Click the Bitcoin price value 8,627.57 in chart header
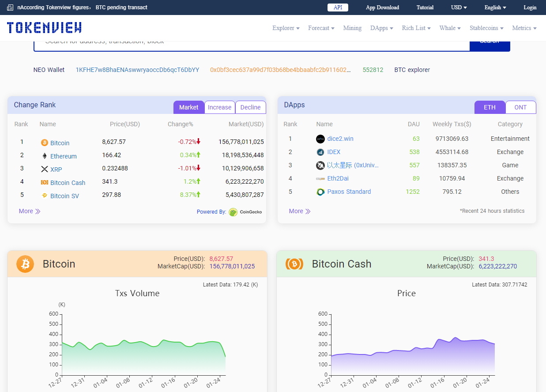 coord(221,259)
